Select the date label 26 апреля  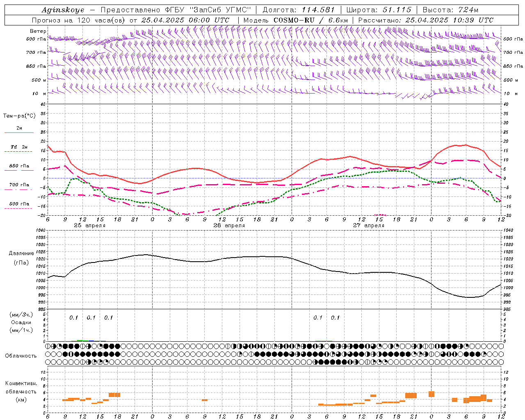pos(229,226)
